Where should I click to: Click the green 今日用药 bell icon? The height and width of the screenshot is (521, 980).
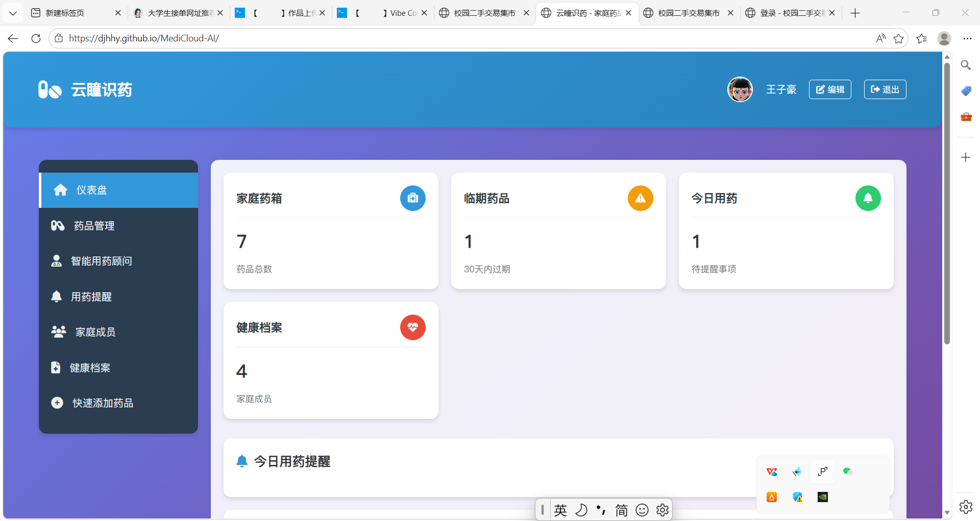coord(868,198)
